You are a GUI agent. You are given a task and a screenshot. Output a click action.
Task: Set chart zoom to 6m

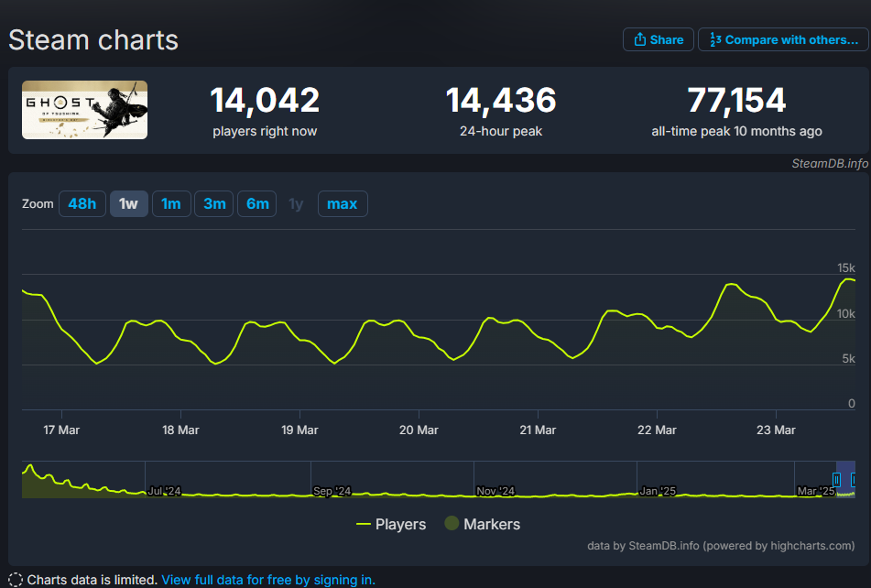[x=257, y=203]
